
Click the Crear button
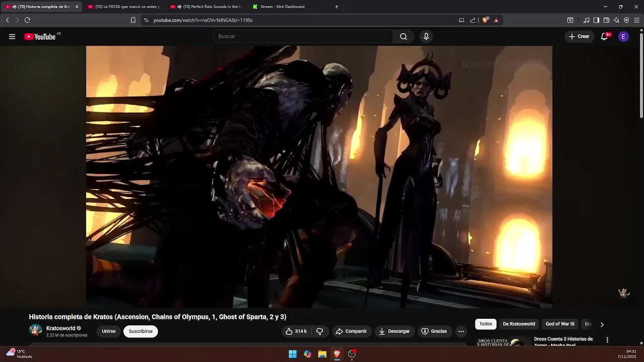click(x=579, y=37)
